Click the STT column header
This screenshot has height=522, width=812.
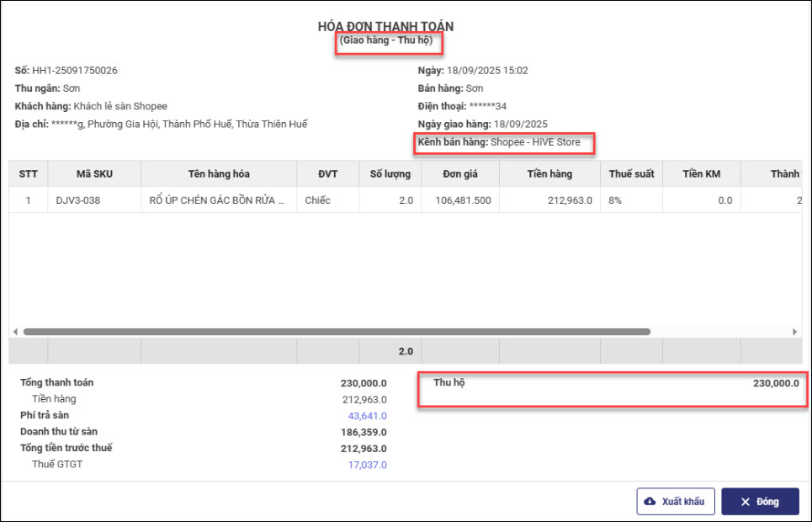coord(29,174)
